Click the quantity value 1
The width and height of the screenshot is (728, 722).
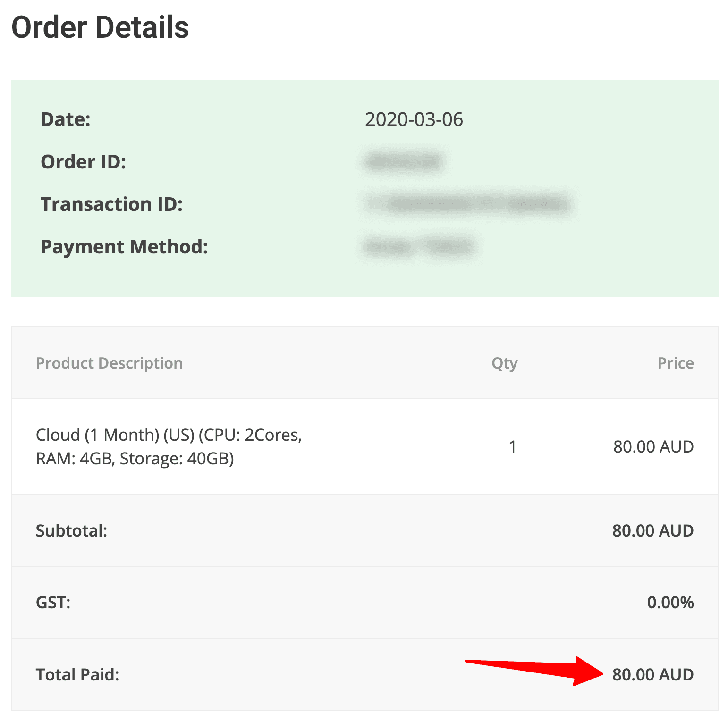coord(513,446)
